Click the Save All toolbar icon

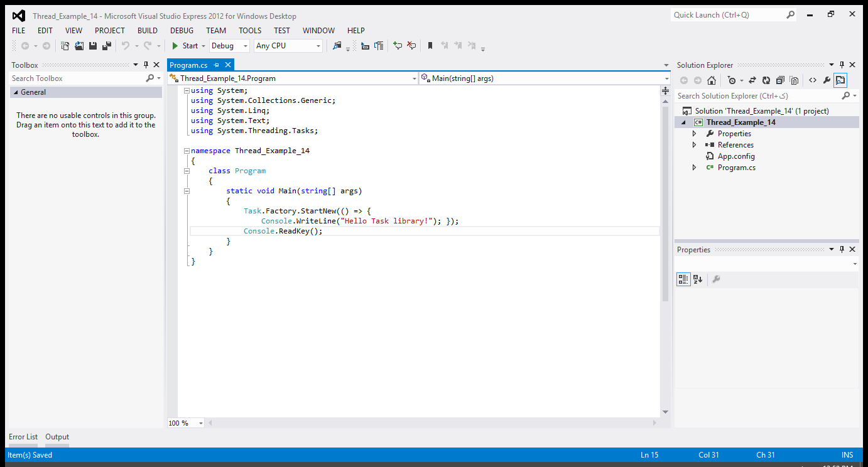click(x=107, y=46)
